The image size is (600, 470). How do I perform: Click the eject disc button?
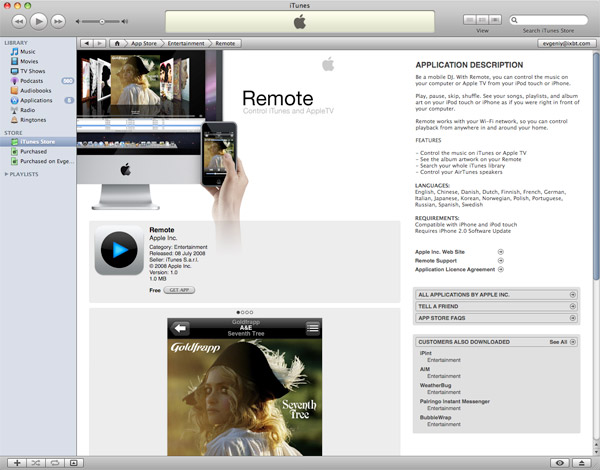(x=582, y=463)
